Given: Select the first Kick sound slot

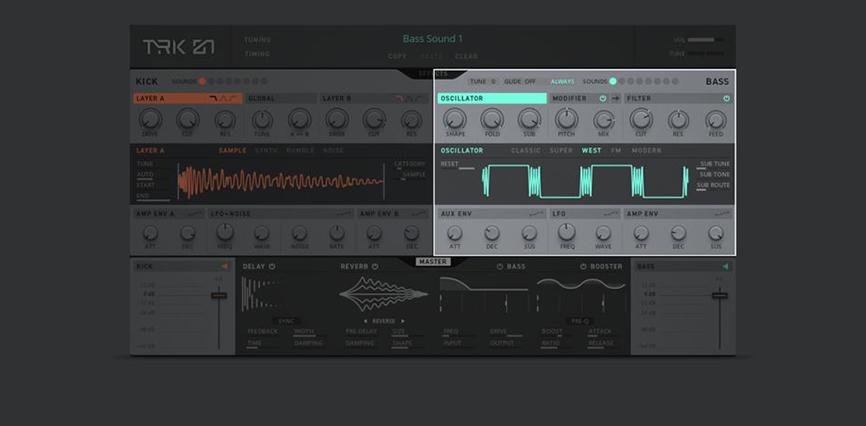Looking at the screenshot, I should point(202,81).
